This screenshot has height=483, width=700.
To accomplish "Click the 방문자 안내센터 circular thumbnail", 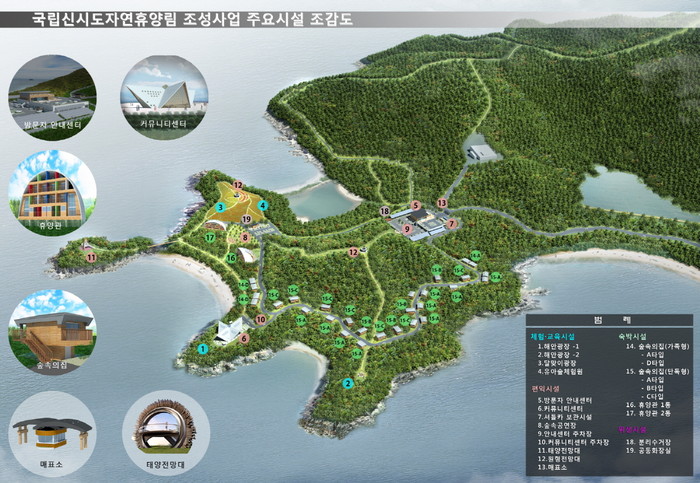I will coord(50,91).
